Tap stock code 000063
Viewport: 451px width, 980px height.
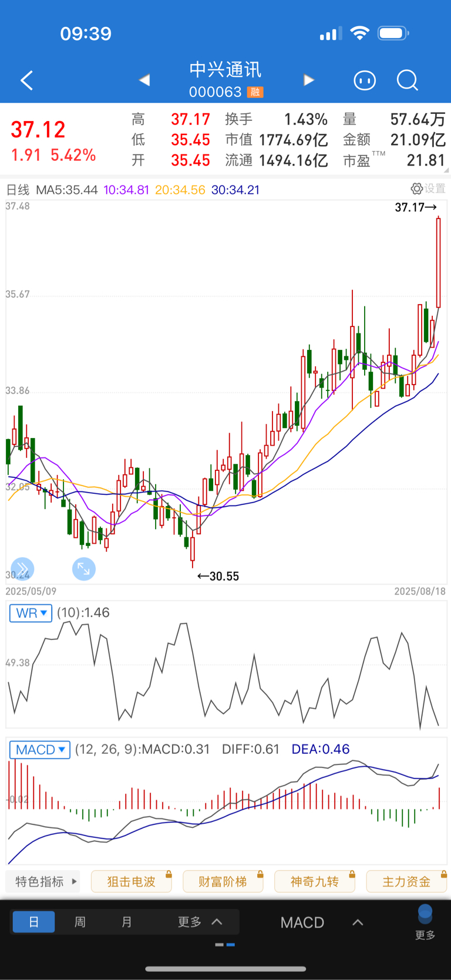pyautogui.click(x=216, y=92)
